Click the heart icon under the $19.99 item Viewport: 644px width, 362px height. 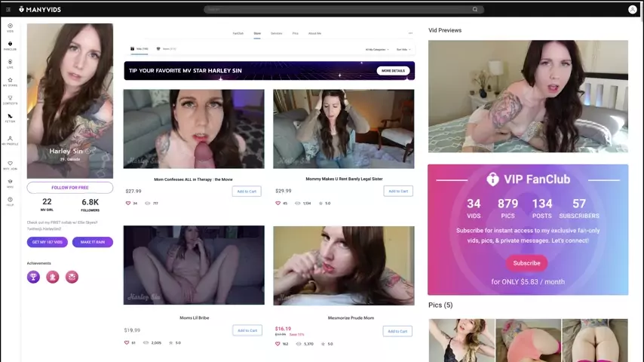(128, 342)
